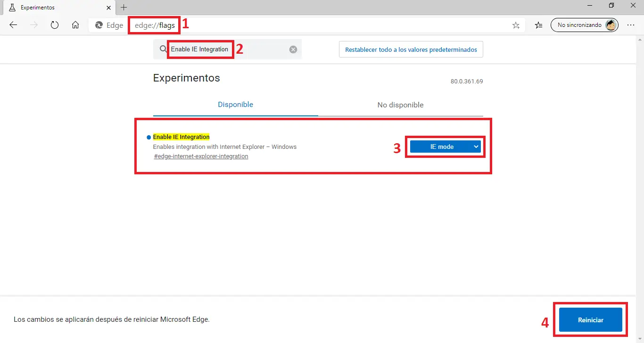Select the Disponible tab

(x=235, y=105)
